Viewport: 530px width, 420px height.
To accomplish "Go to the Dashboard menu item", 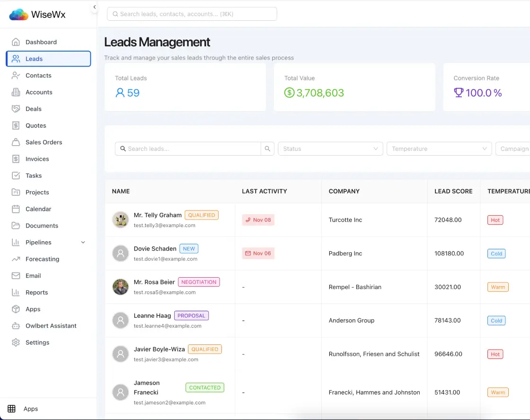I will pyautogui.click(x=41, y=42).
